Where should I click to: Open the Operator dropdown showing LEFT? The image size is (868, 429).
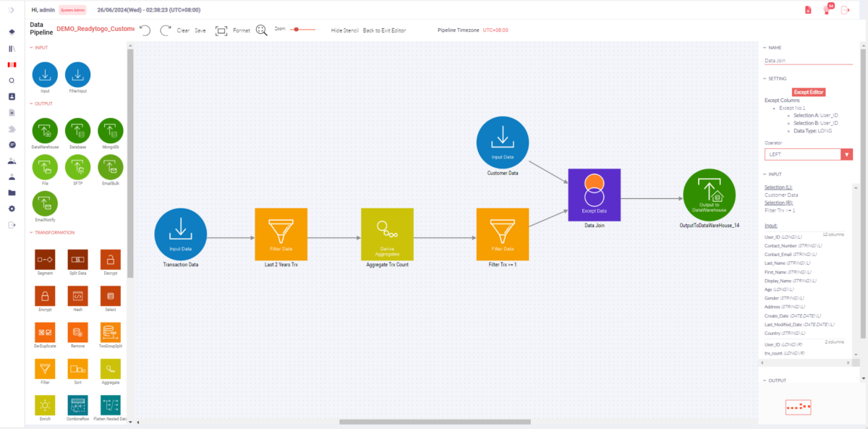(x=846, y=154)
